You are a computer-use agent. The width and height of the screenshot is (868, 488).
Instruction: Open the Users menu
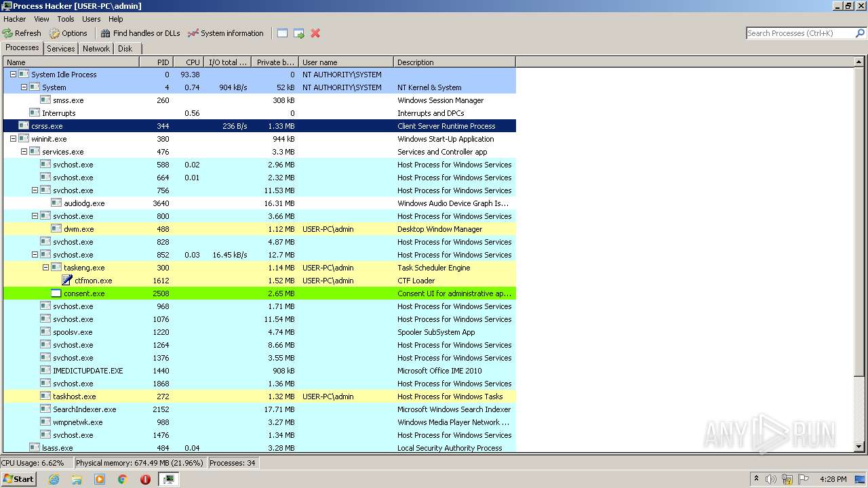tap(91, 19)
